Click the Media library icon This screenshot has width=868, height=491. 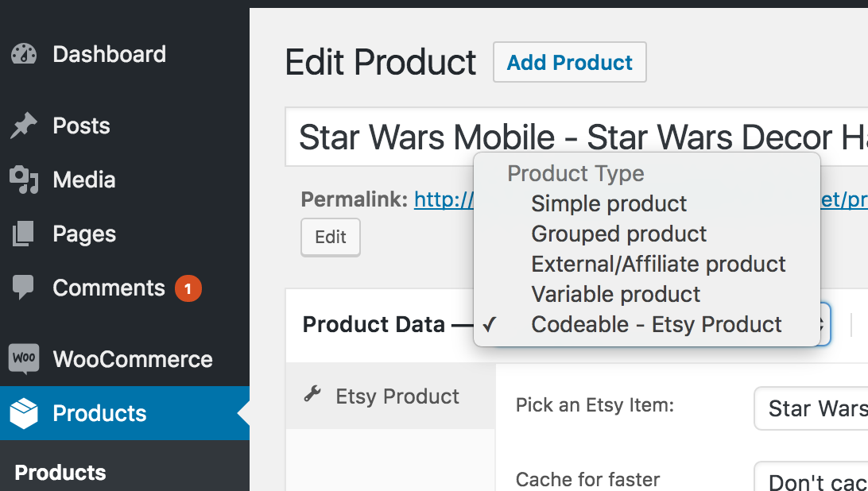24,180
